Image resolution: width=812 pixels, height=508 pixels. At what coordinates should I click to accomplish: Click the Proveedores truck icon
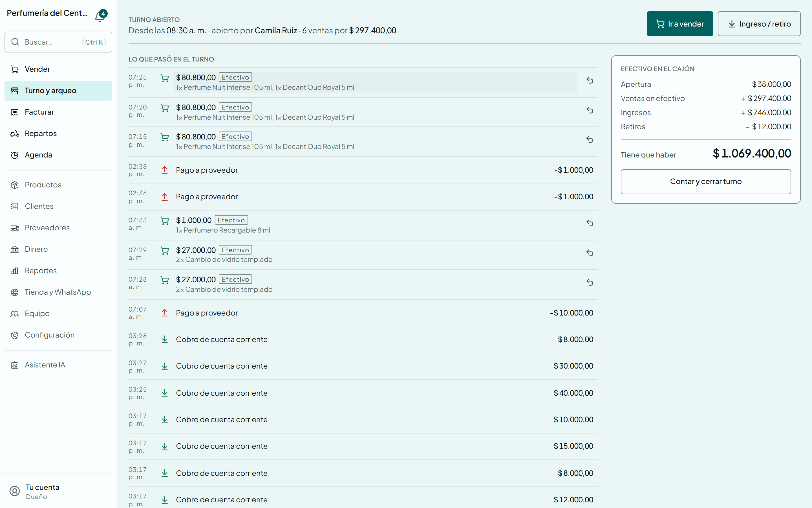coord(15,228)
